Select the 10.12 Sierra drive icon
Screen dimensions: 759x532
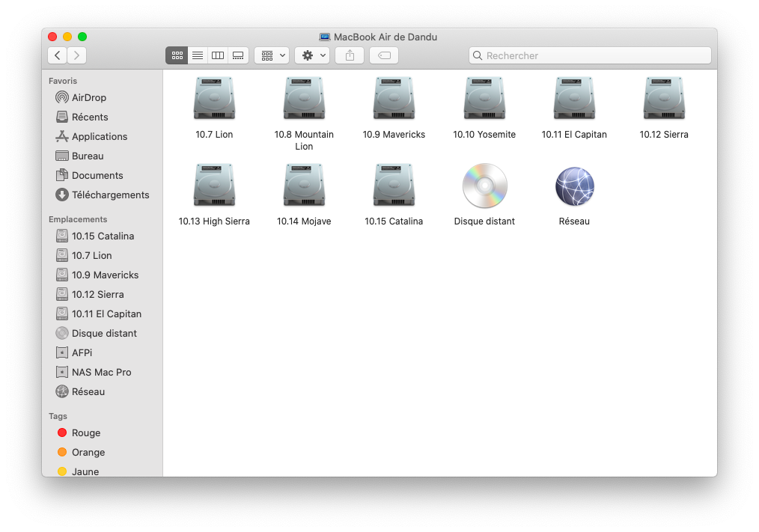point(664,98)
